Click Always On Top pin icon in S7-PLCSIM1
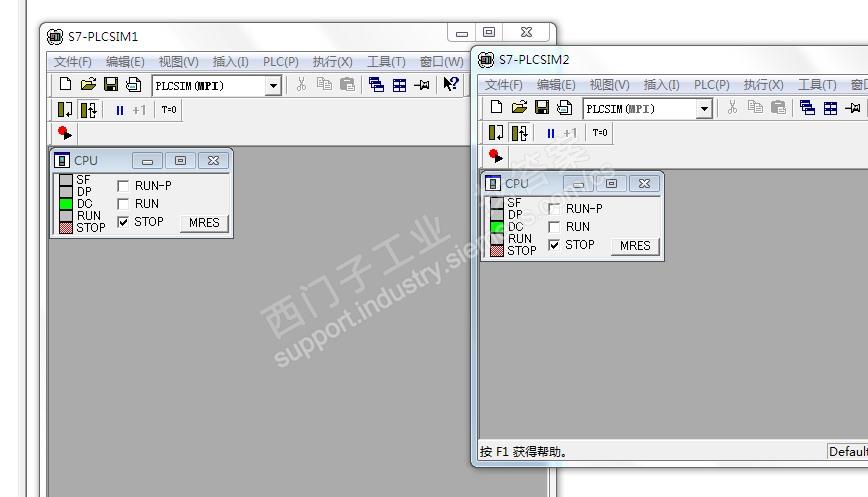 pyautogui.click(x=422, y=85)
